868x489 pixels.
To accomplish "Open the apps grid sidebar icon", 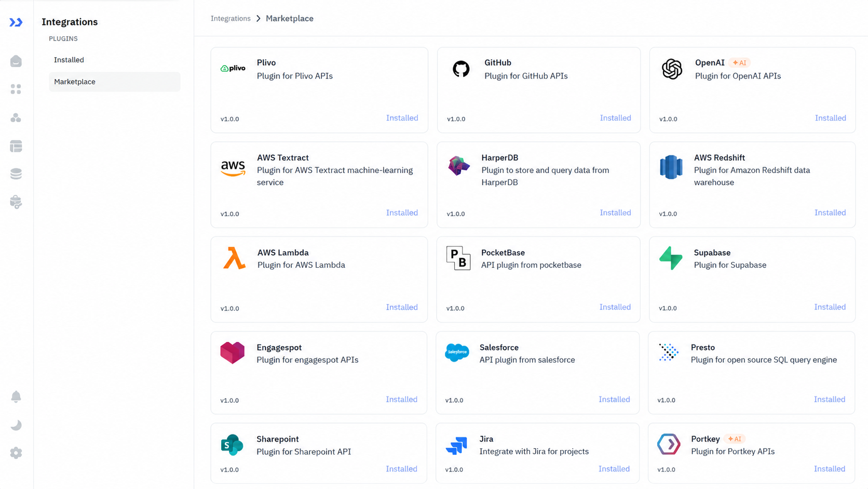I will point(16,89).
